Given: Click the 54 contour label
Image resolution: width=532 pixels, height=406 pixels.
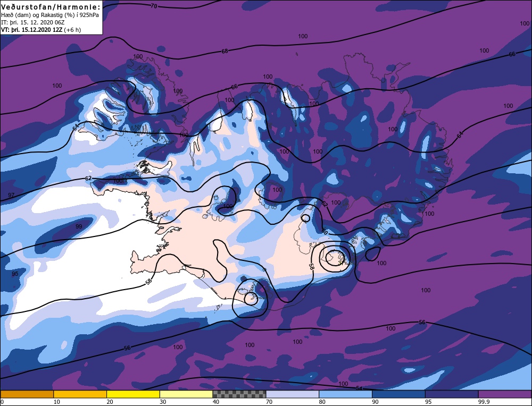Looking at the screenshot, I should pyautogui.click(x=359, y=388).
